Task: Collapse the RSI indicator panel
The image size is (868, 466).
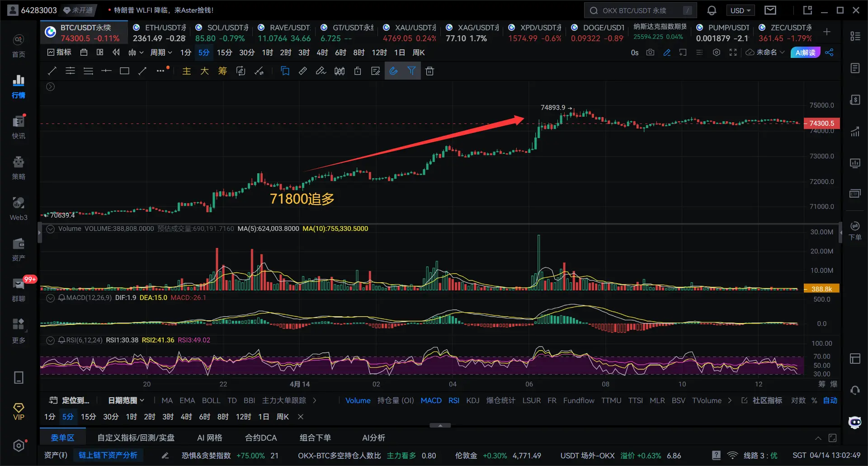Action: pyautogui.click(x=51, y=340)
